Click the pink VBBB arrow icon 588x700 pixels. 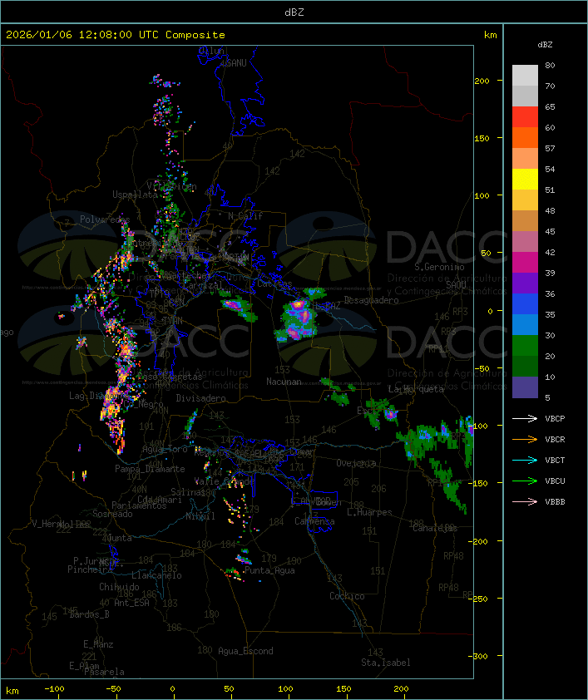coord(525,502)
